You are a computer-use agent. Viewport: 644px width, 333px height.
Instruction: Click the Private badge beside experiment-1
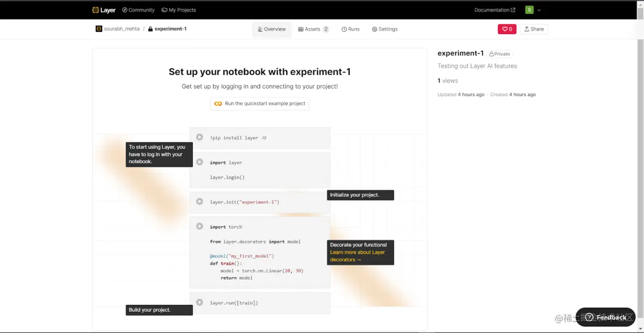click(500, 54)
